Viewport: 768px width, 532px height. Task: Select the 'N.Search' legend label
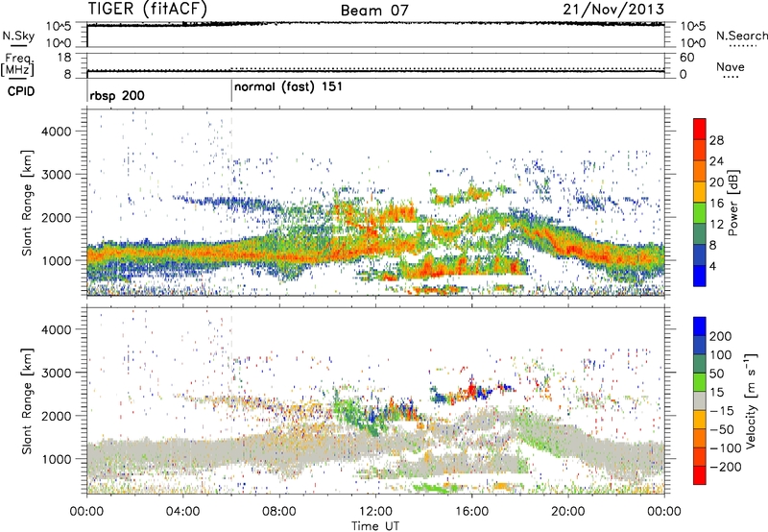tap(741, 36)
